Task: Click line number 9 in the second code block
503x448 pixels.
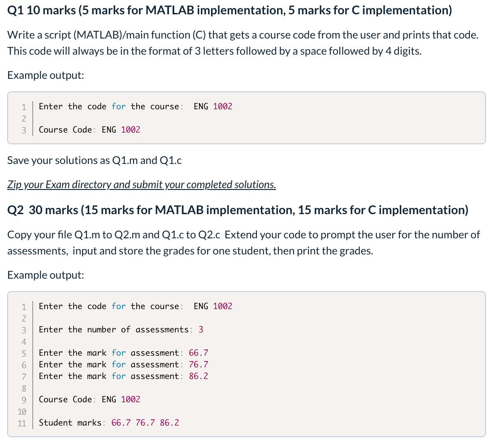Action: [x=23, y=399]
